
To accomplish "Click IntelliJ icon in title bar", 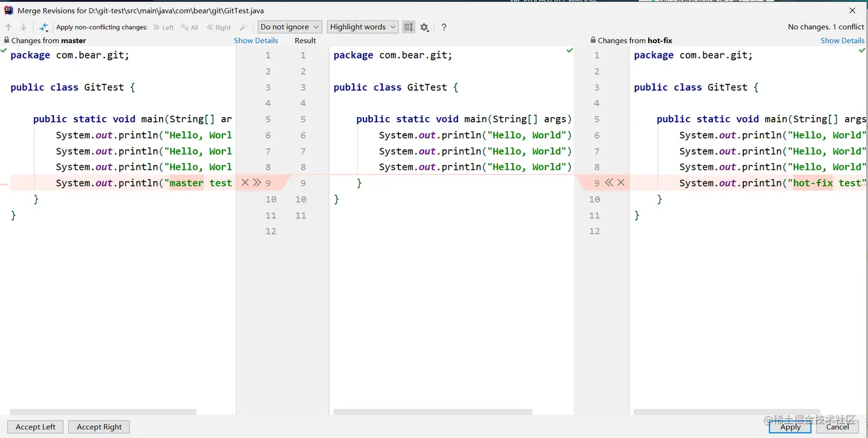I will [x=9, y=10].
